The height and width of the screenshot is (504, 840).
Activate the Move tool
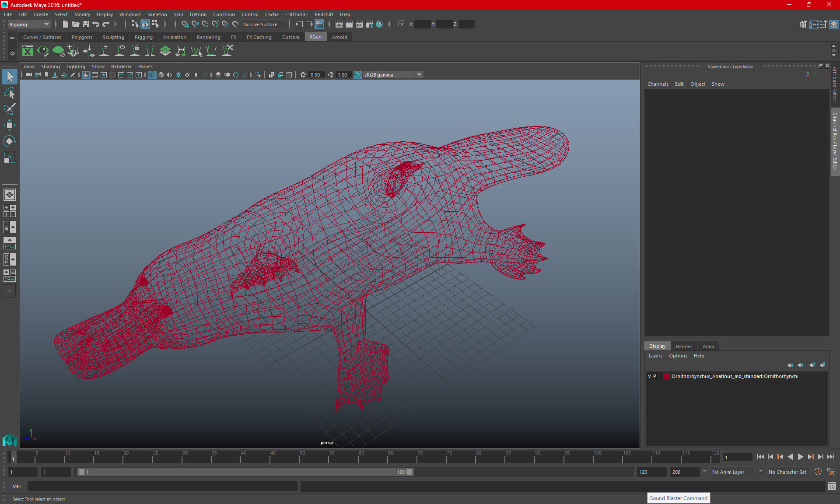[10, 125]
